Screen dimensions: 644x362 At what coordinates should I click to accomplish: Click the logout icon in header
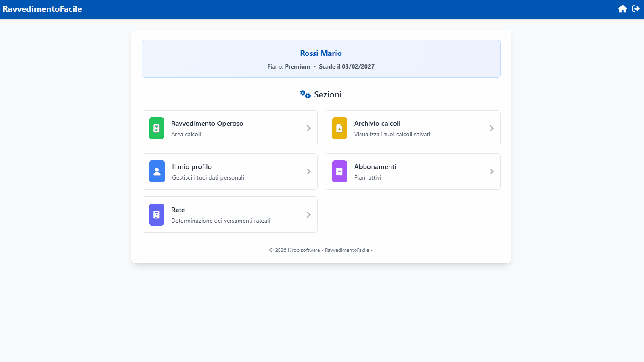tap(636, 9)
